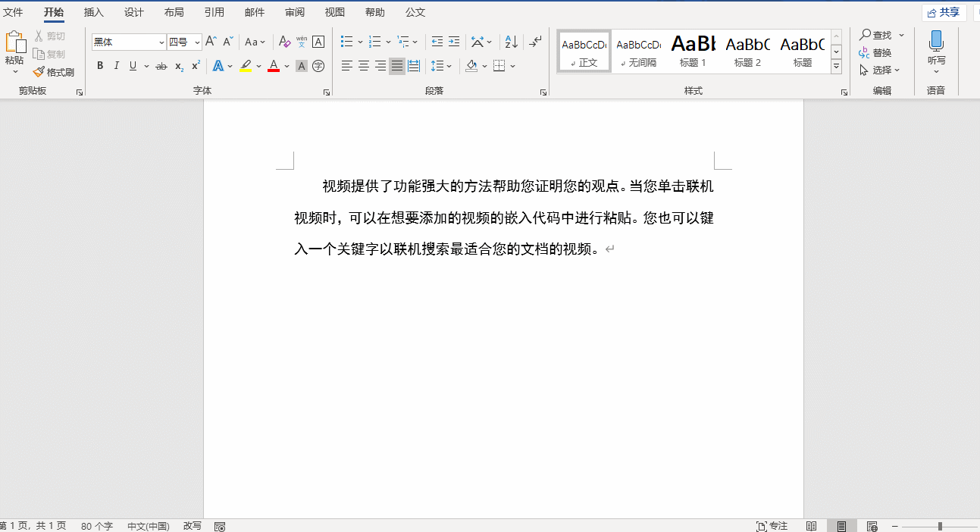
Task: Apply the 标题 1 heading style
Action: click(693, 52)
